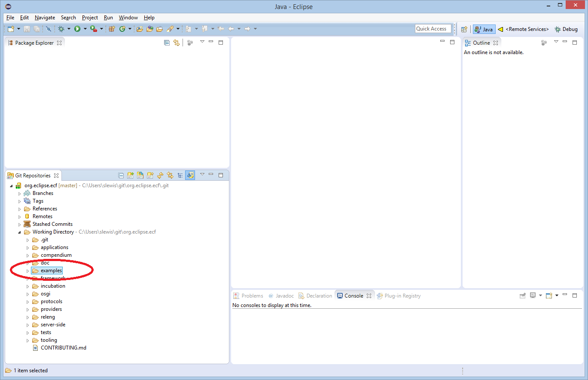Expand the Tags node
This screenshot has height=380, width=588.
tap(19, 201)
